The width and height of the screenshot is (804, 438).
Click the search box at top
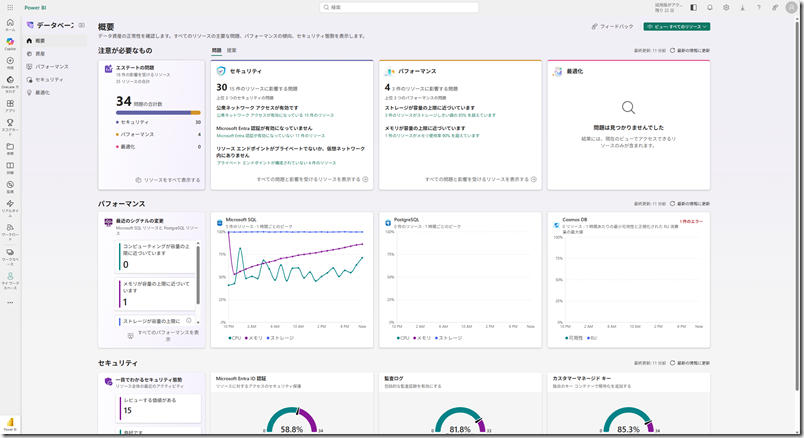click(x=399, y=7)
